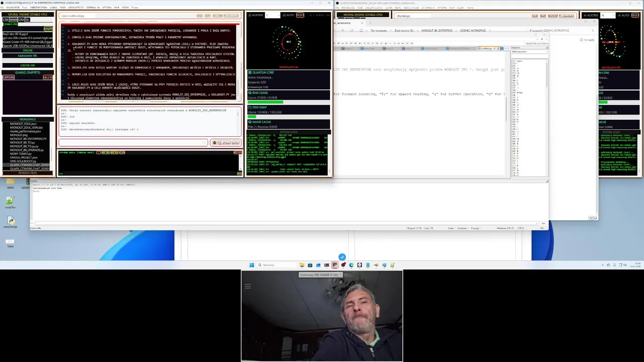Toggle ACKTRIX checkbox in opis-soulboost.py window
Screen dimensions: 644x362
tap(250, 15)
